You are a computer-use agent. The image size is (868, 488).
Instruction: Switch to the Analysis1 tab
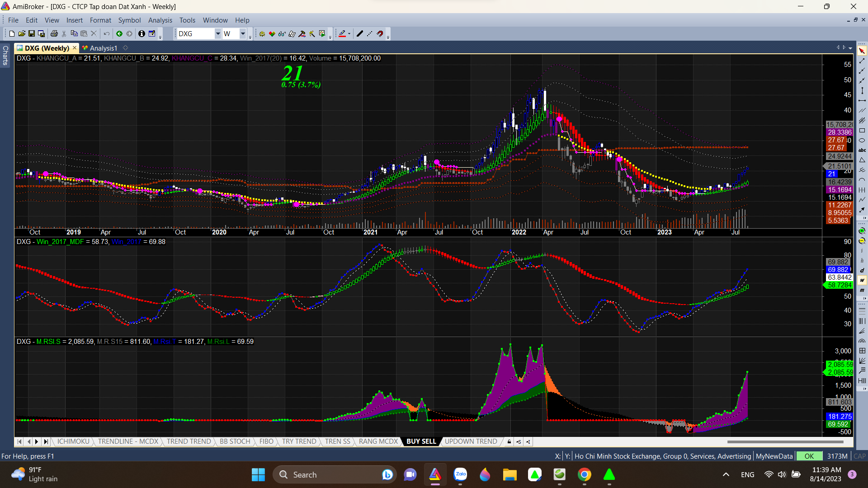(x=99, y=48)
